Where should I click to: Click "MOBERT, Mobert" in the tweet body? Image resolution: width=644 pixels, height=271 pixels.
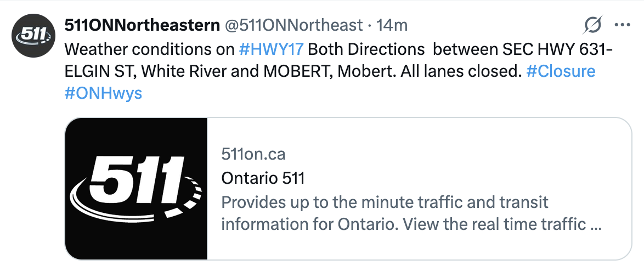tap(265, 71)
